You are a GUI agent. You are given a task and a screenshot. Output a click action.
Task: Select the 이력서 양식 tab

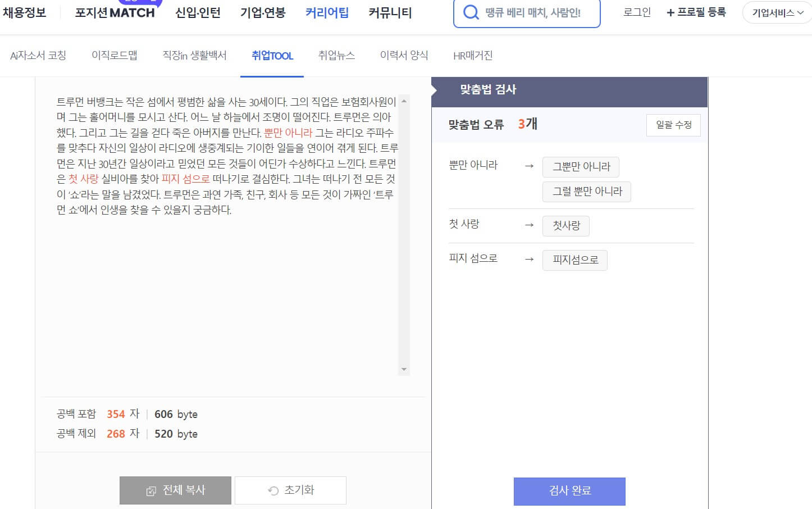tap(404, 55)
